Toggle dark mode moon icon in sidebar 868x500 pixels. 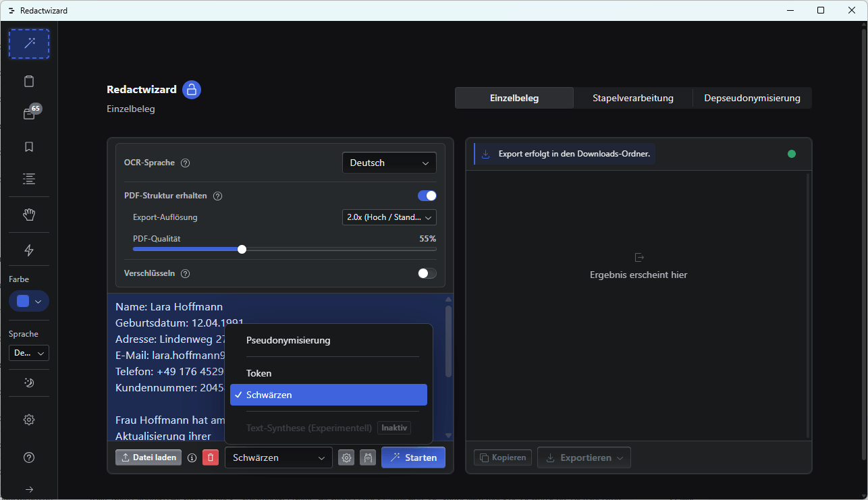29,383
